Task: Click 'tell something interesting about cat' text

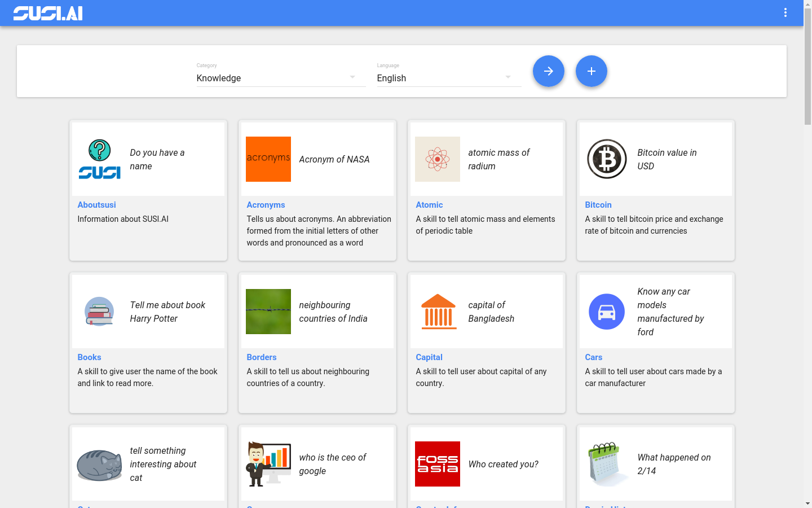Action: point(163,464)
